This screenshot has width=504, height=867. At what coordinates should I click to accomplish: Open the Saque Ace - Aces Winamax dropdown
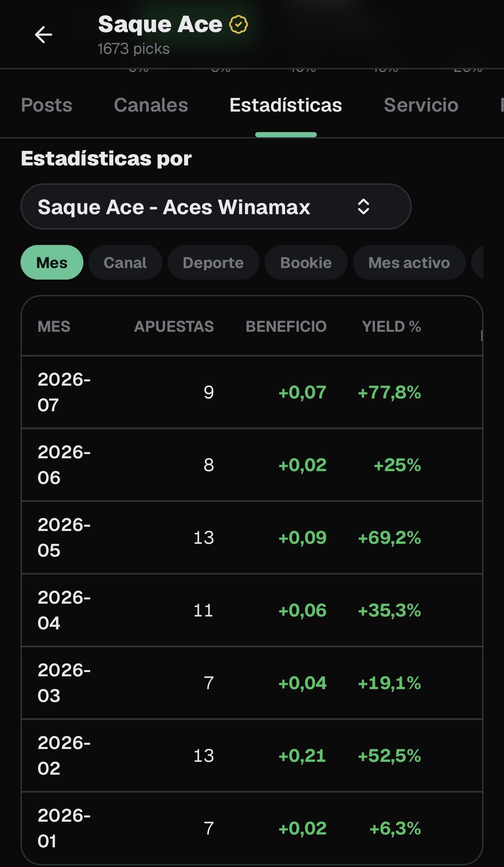216,206
